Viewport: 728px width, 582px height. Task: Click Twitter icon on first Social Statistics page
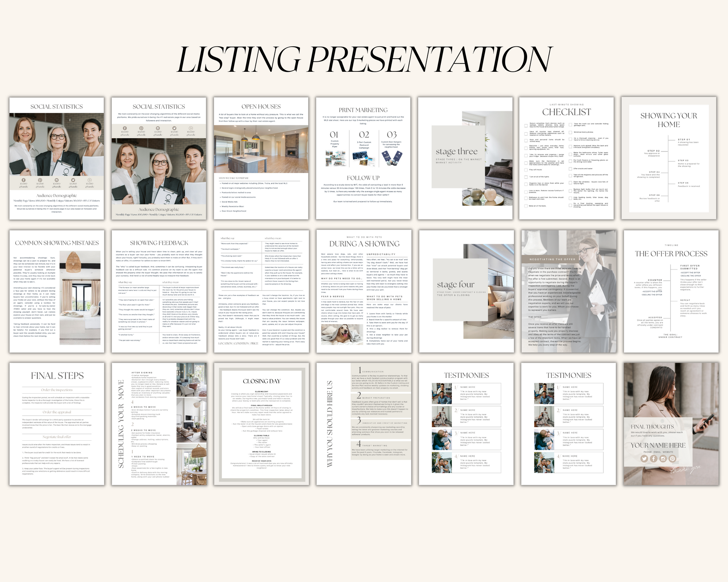point(73,180)
